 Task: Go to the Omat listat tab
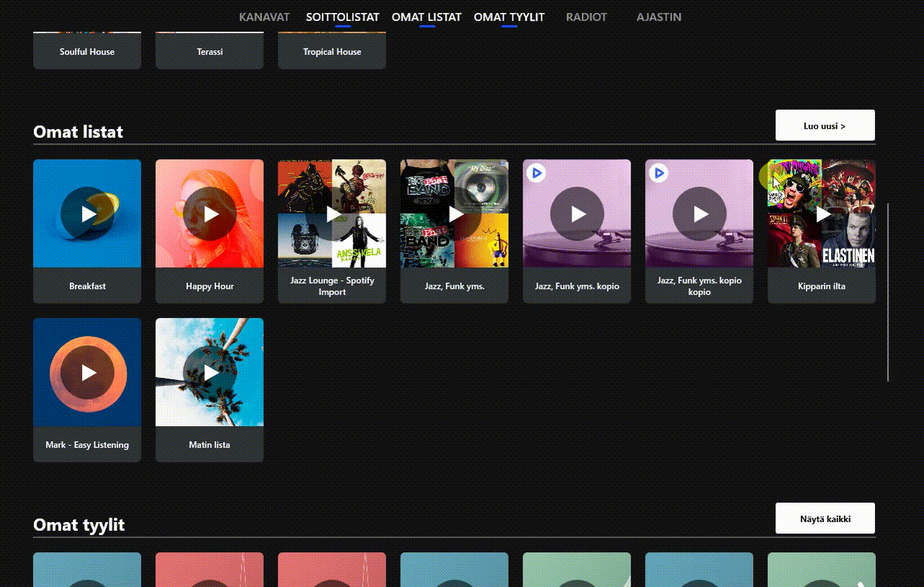click(427, 17)
